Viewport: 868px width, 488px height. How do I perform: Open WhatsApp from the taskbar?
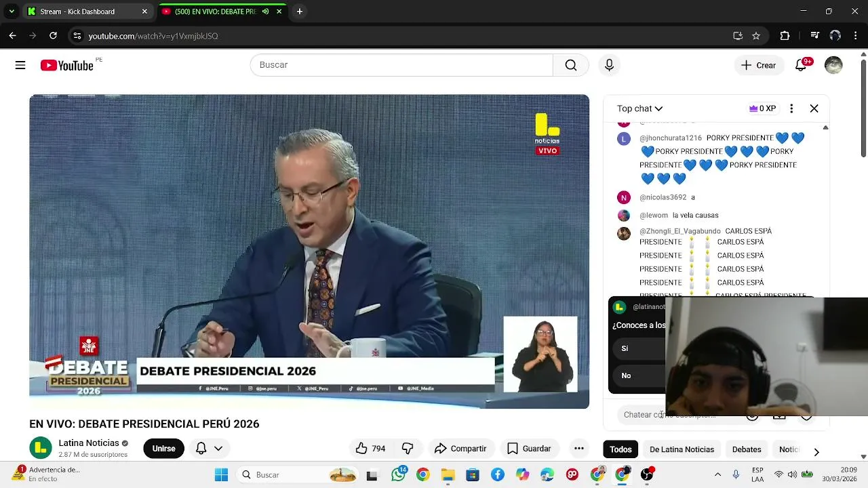[398, 474]
